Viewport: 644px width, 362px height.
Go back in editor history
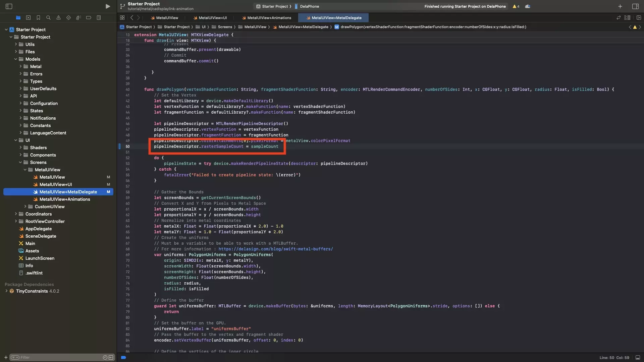tap(132, 18)
